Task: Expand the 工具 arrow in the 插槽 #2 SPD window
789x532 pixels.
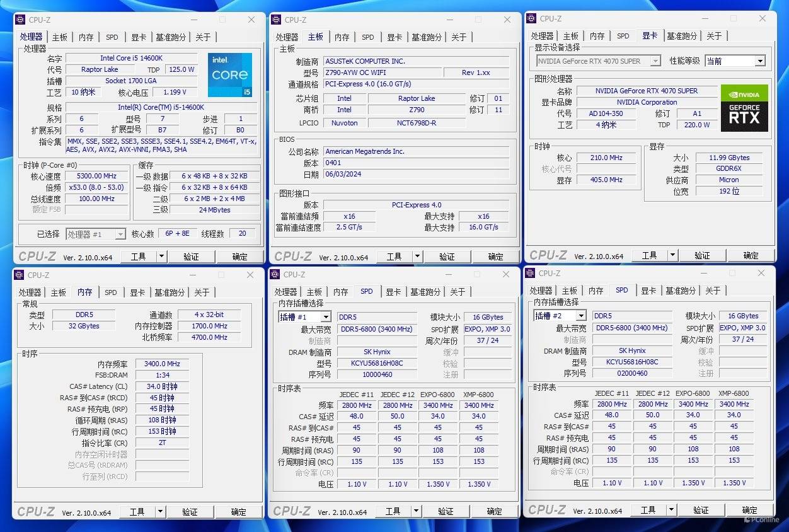Action: [671, 510]
